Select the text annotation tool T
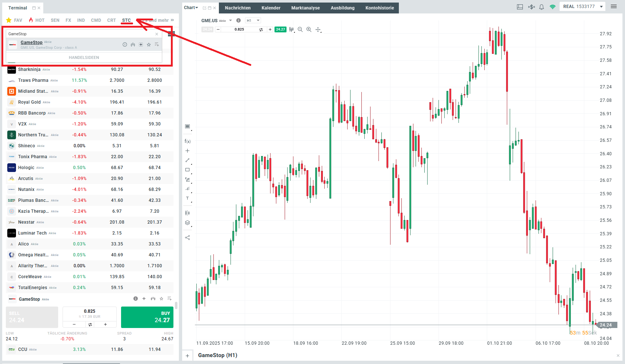625x364 pixels. pos(187,199)
